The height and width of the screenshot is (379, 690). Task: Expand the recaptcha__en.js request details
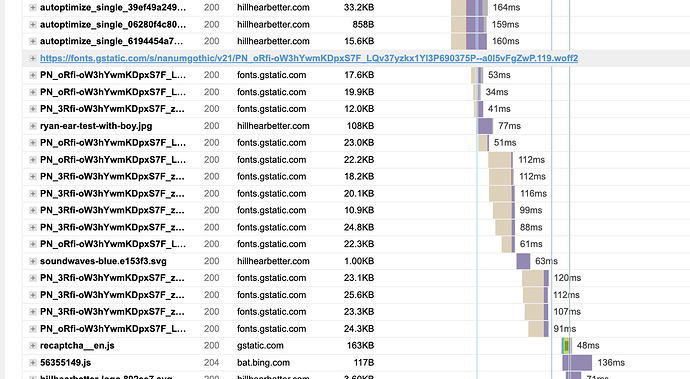tap(33, 346)
